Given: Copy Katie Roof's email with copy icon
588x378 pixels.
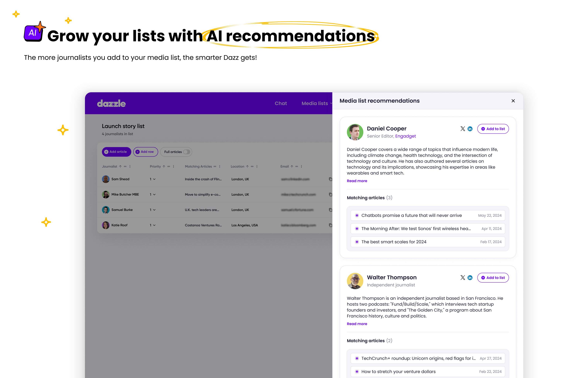Looking at the screenshot, I should pyautogui.click(x=330, y=225).
